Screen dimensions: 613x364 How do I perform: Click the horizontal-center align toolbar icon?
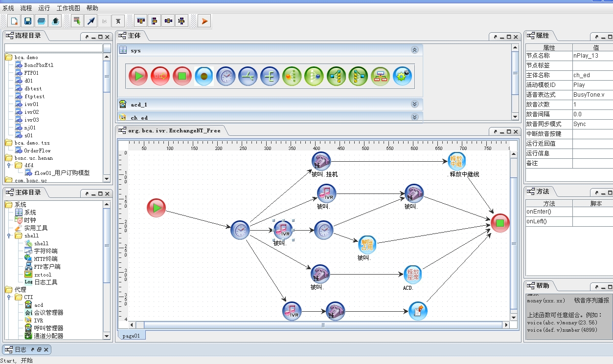[168, 21]
